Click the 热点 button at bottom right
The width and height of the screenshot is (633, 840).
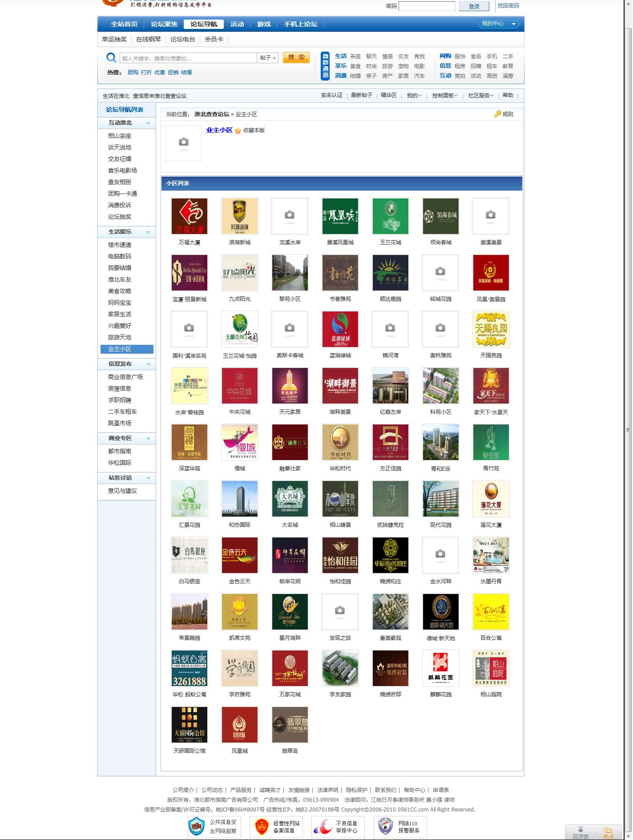609,832
